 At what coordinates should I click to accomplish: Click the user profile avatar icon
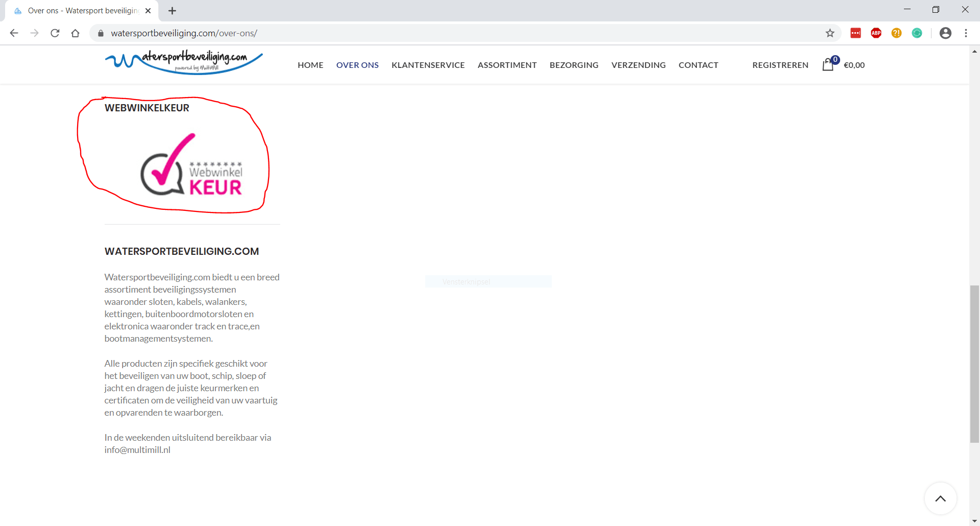tap(945, 33)
